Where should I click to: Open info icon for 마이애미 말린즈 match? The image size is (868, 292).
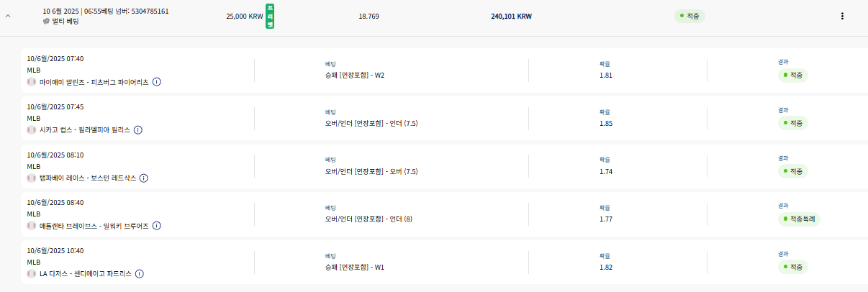pos(157,82)
